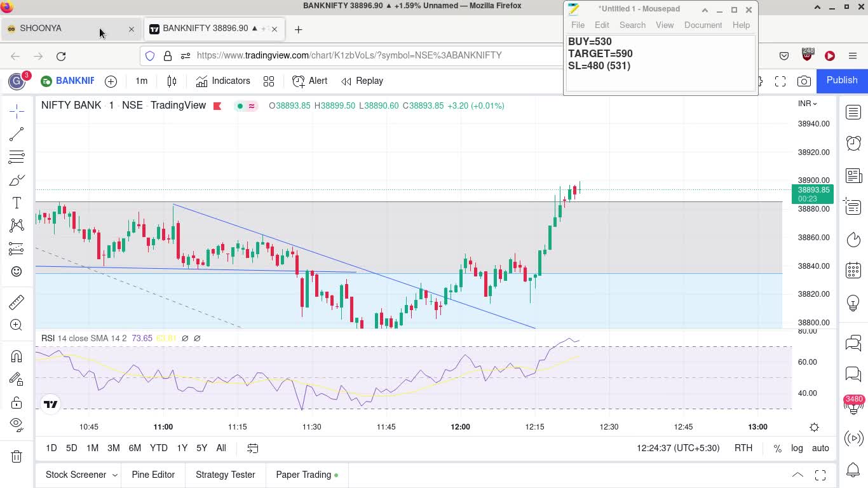Image resolution: width=868 pixels, height=488 pixels.
Task: Open the calendar panel icon
Action: tap(853, 271)
